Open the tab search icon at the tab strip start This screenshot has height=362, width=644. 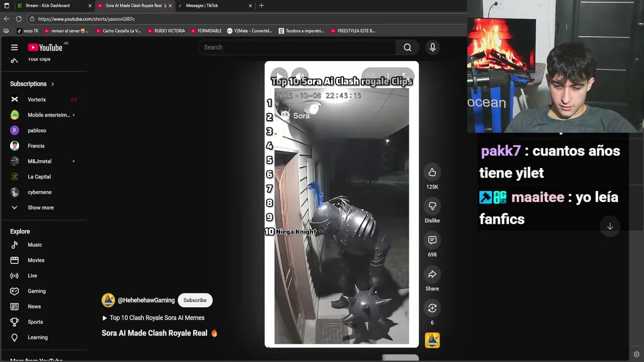click(7, 6)
